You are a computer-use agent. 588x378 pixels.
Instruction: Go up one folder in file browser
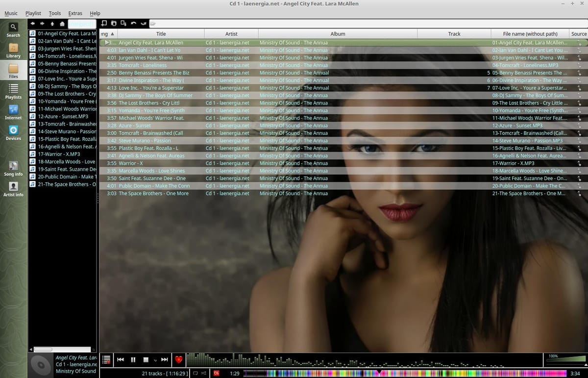[52, 24]
